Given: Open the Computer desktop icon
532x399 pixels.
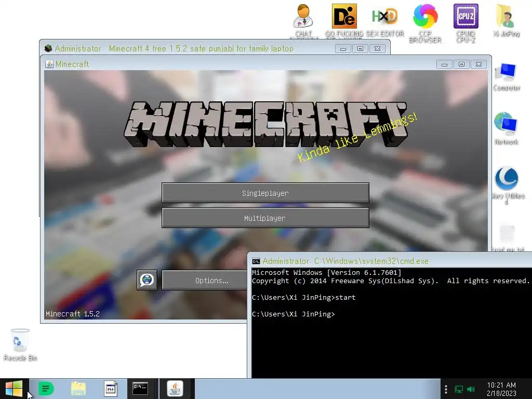Looking at the screenshot, I should coord(506,77).
